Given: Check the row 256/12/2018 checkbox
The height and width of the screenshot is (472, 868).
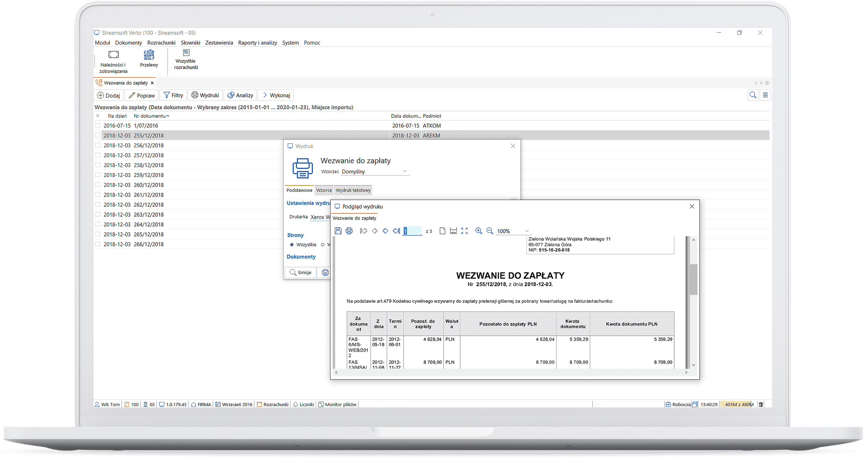Looking at the screenshot, I should pos(98,145).
